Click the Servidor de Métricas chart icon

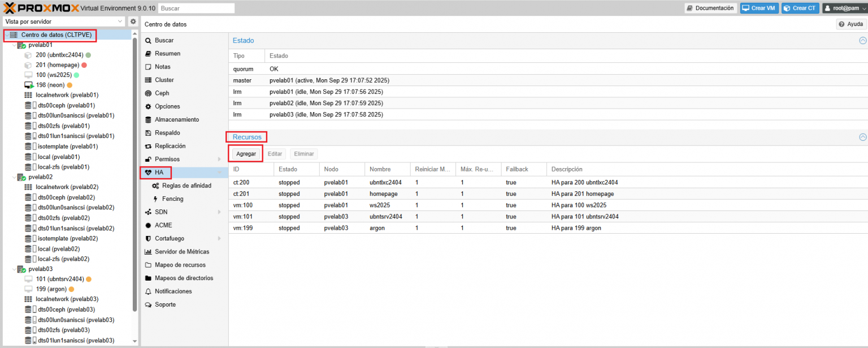[148, 252]
